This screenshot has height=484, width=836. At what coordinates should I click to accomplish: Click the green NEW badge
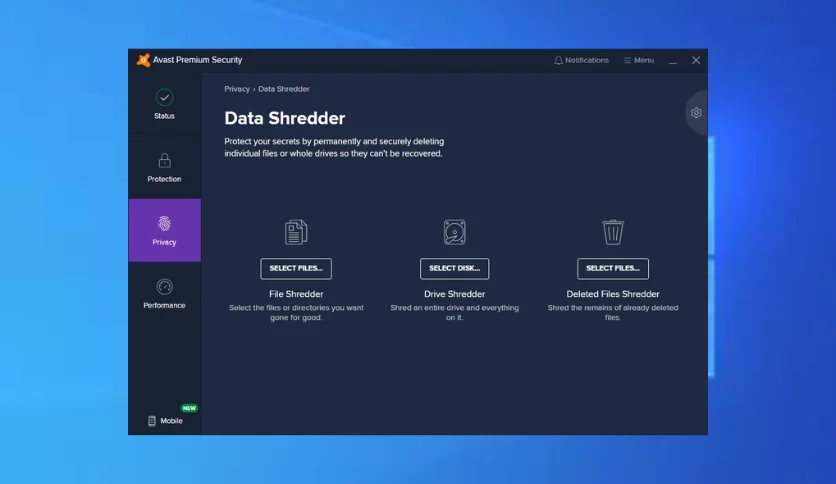tap(189, 408)
